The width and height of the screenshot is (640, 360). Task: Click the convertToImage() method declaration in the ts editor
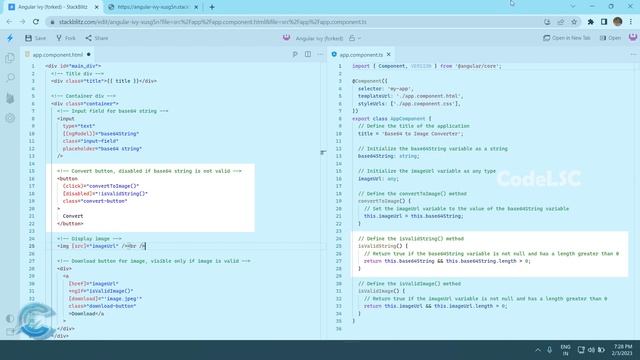[x=384, y=201]
